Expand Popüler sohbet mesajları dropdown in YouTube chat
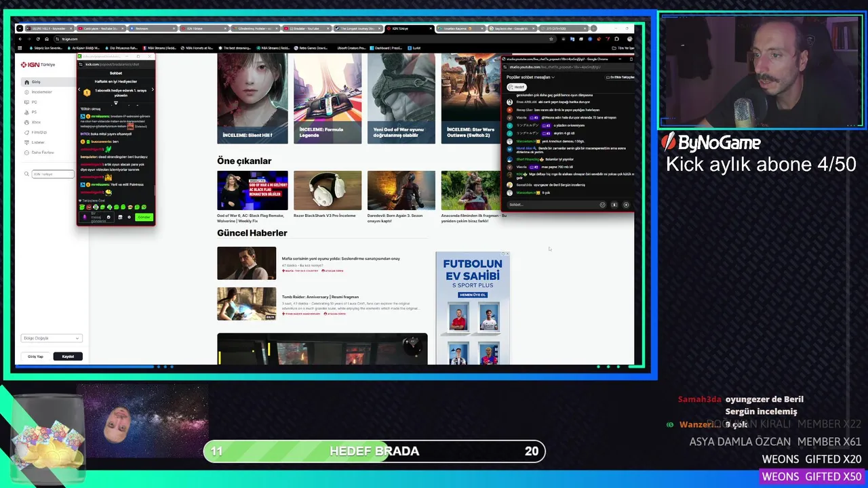Viewport: 868px width, 488px height. [x=530, y=77]
